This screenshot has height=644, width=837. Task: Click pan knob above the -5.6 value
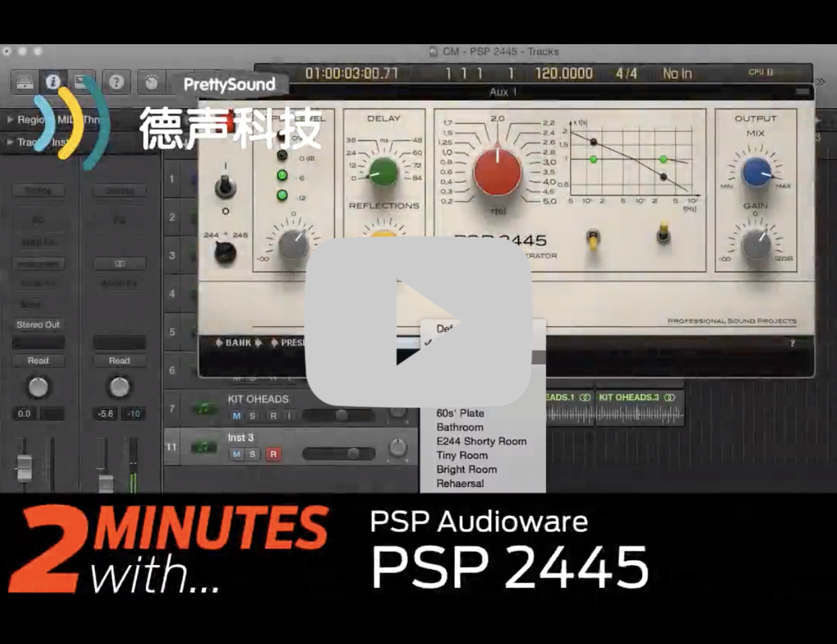(x=119, y=387)
